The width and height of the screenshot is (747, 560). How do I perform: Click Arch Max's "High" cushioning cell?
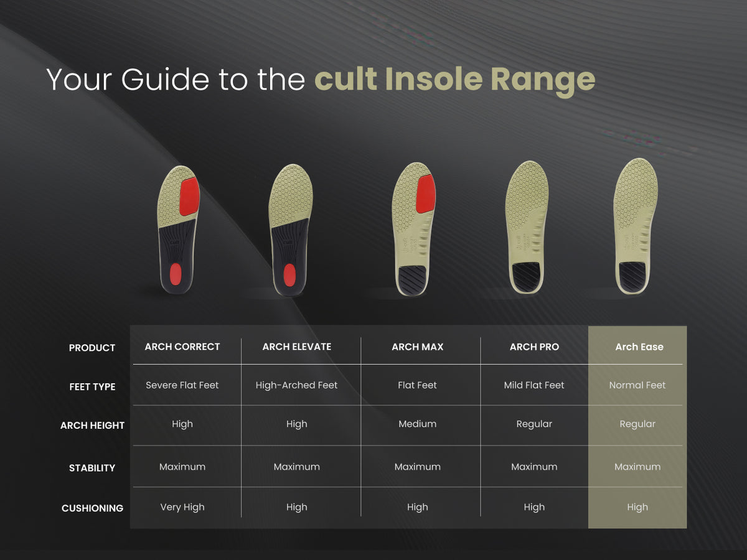click(x=418, y=507)
